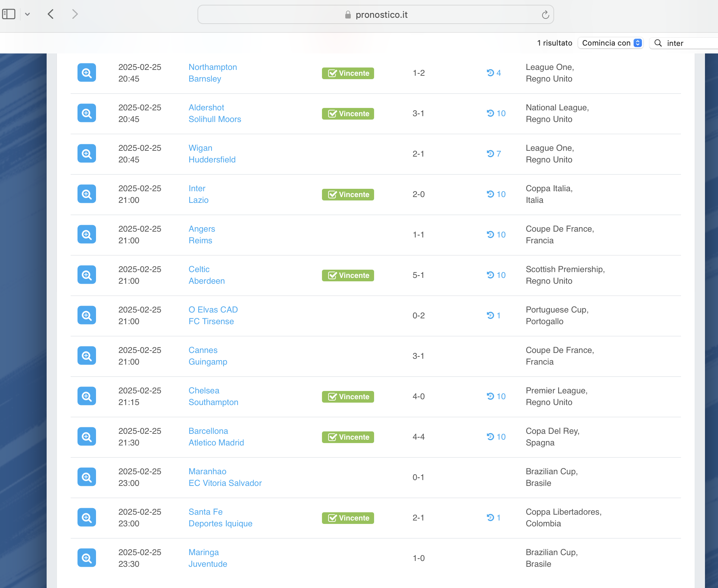Open the Solihull Moors team link

coord(215,119)
